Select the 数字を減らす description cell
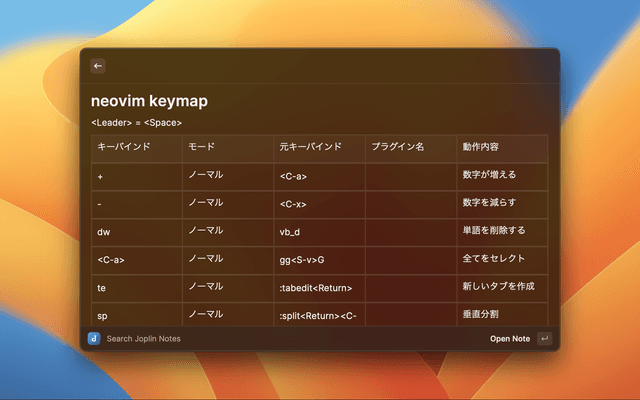The height and width of the screenshot is (400, 640). 489,203
